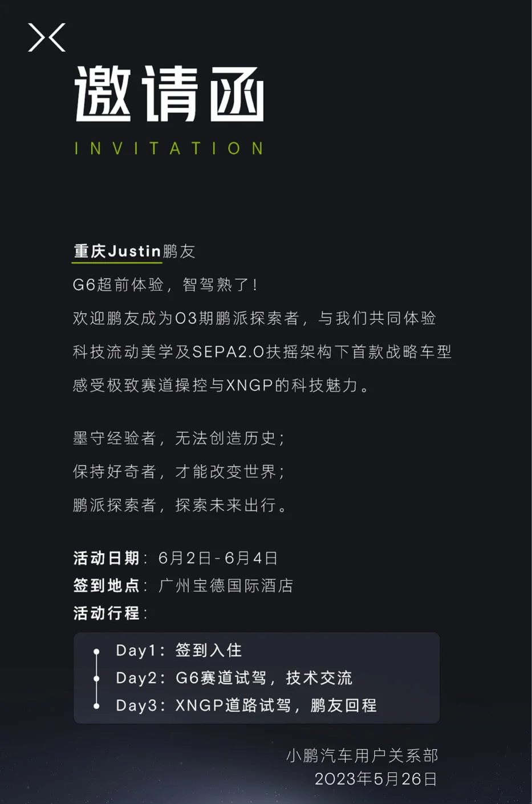Click the green INVITATION subtitle
This screenshot has width=532, height=804.
pyautogui.click(x=169, y=148)
